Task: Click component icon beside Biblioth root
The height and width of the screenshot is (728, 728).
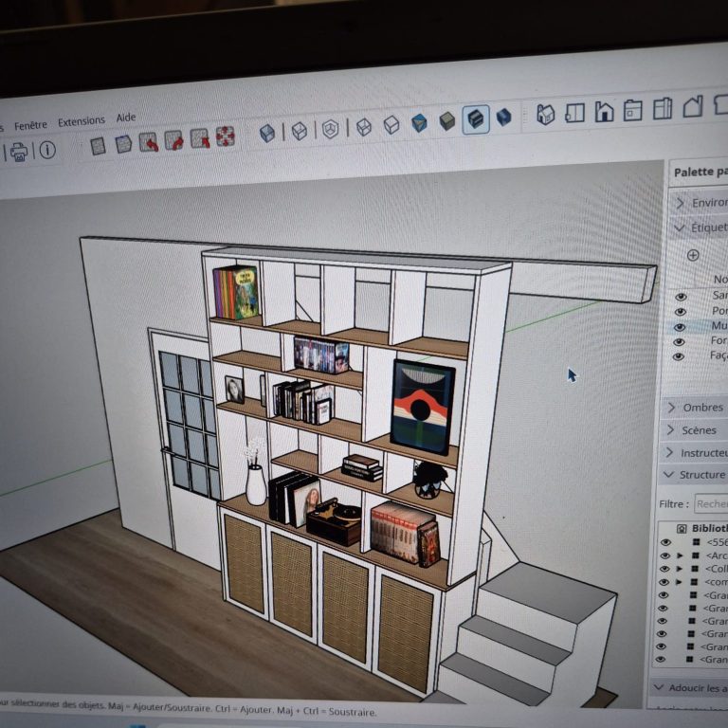Action: point(682,528)
